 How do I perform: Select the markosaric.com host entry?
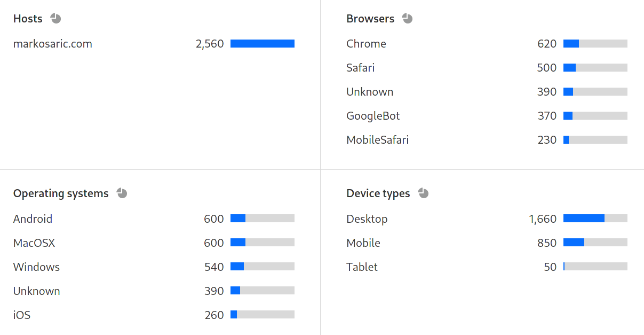pyautogui.click(x=52, y=43)
